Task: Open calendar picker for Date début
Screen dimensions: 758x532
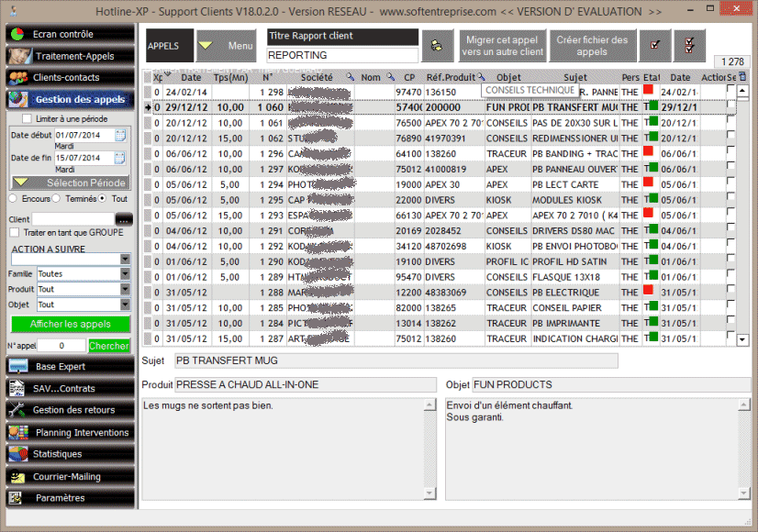Action: [x=121, y=136]
